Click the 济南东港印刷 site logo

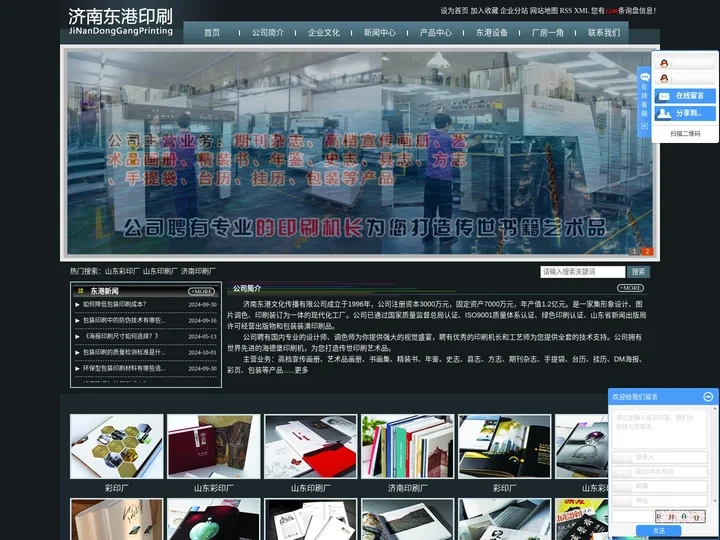[x=120, y=22]
